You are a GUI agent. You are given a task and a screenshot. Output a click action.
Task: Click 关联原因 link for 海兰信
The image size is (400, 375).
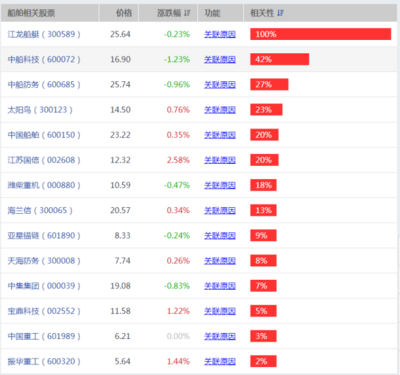point(220,210)
